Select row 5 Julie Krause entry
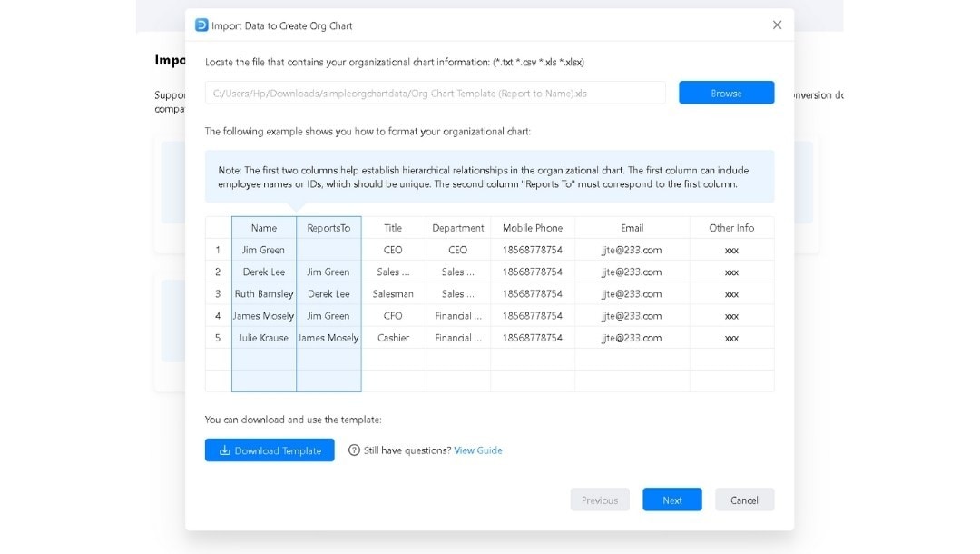 (x=263, y=337)
